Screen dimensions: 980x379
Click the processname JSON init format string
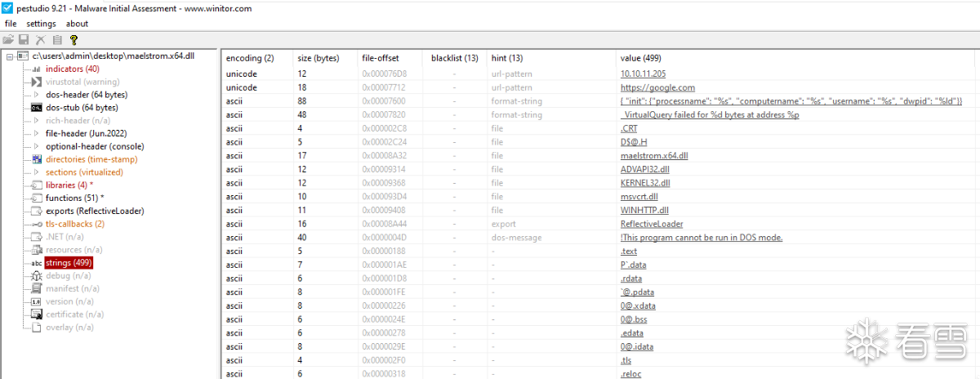(791, 101)
